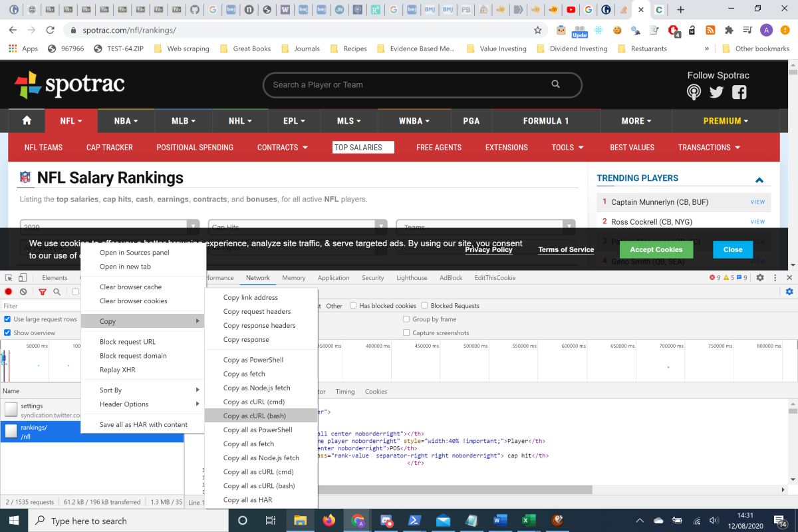Click the Windows Start button
Screen dimensions: 798x532
pyautogui.click(x=15, y=520)
